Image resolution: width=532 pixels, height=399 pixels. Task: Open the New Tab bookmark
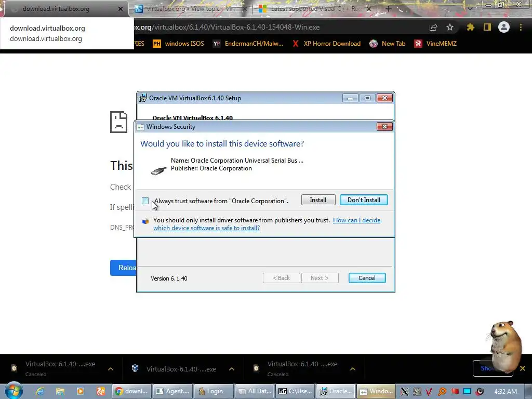tap(388, 44)
